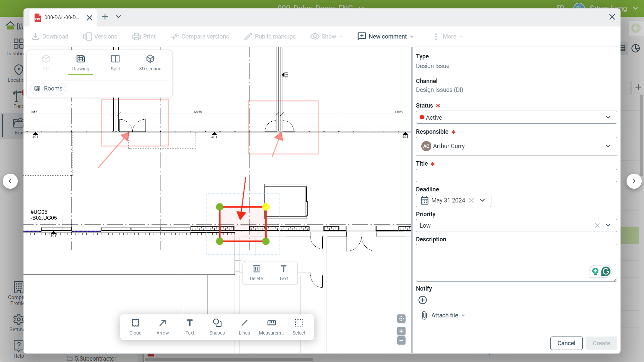
Task: Switch to Drawing view
Action: pos(80,63)
